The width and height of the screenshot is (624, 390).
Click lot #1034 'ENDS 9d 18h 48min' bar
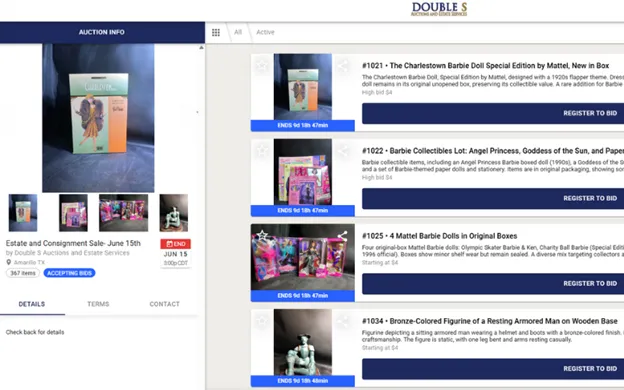click(x=303, y=381)
